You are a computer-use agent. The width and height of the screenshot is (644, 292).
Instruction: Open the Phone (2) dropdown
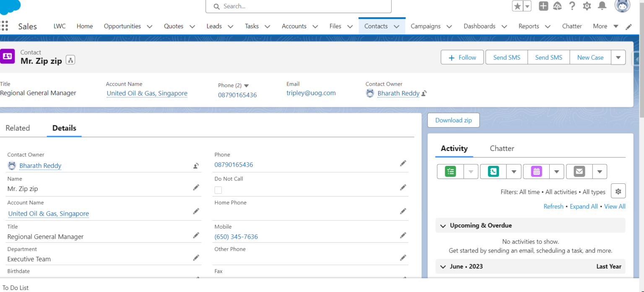click(x=246, y=85)
